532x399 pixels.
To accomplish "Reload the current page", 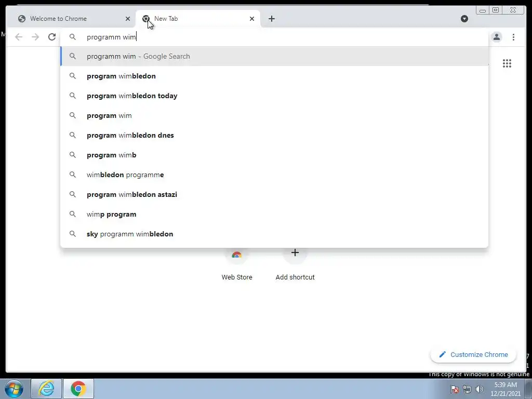I will [52, 37].
